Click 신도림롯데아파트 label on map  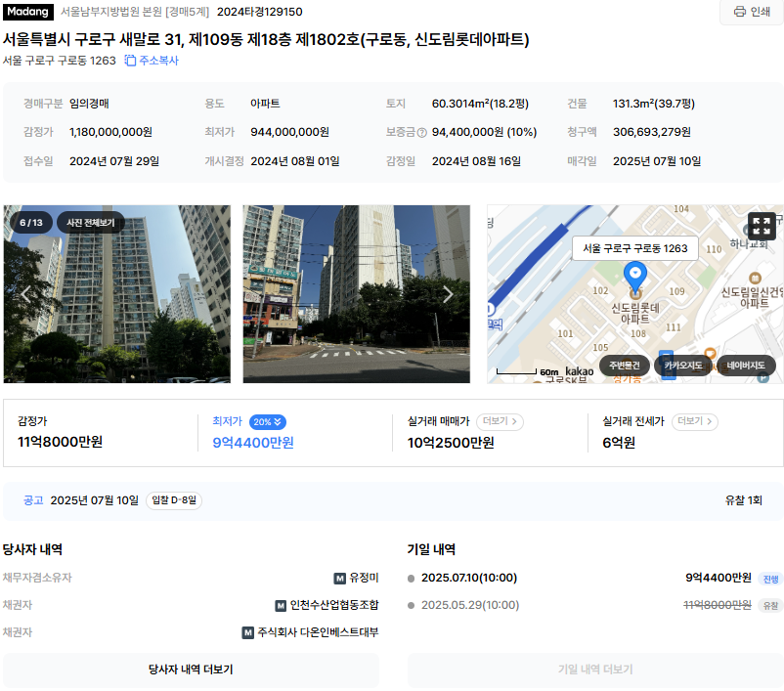pos(635,314)
